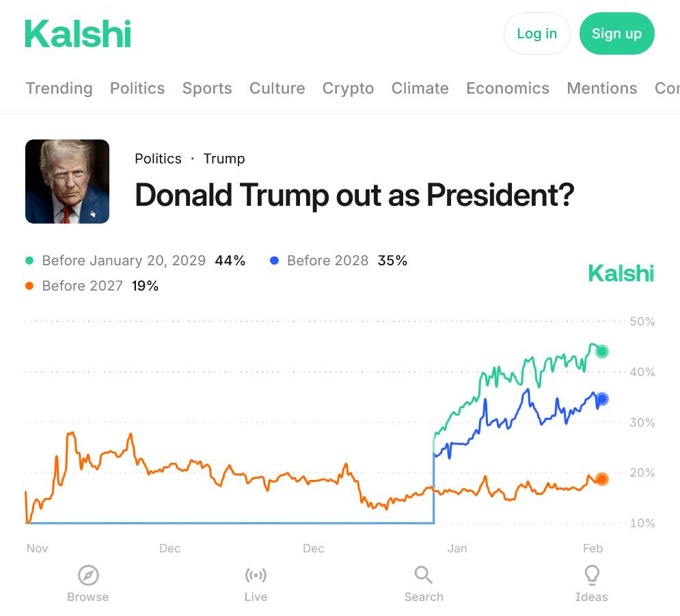The width and height of the screenshot is (680, 616).
Task: Open the Ideas lightbulb icon
Action: (x=591, y=575)
